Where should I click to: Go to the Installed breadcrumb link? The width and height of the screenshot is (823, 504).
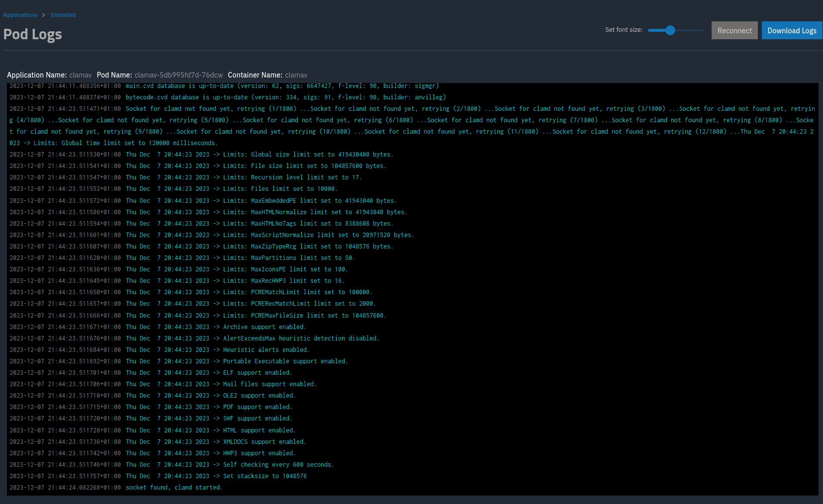[x=63, y=15]
